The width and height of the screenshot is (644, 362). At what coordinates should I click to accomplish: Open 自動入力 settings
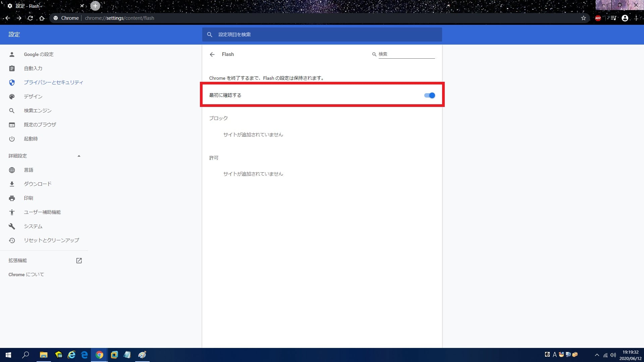(x=33, y=68)
